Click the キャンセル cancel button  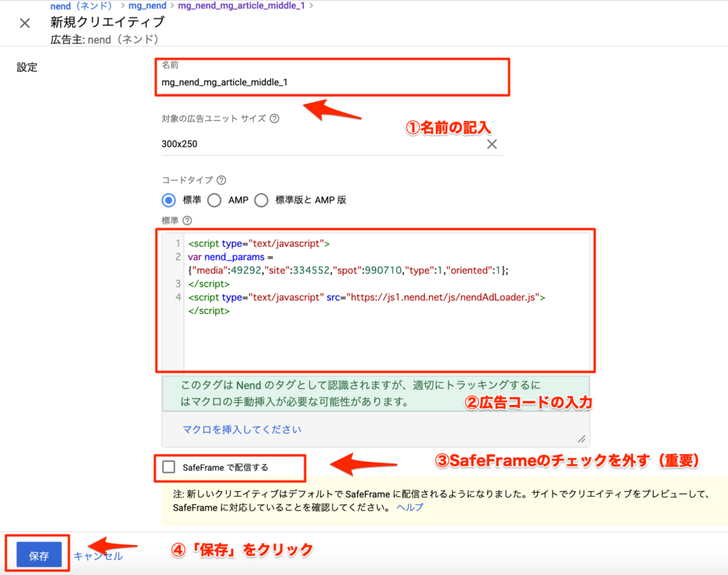point(98,556)
